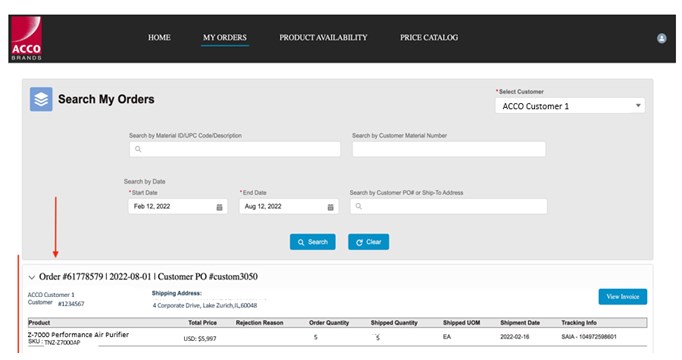The width and height of the screenshot is (682, 360).
Task: Click the Tracking Info column header
Action: click(x=579, y=323)
